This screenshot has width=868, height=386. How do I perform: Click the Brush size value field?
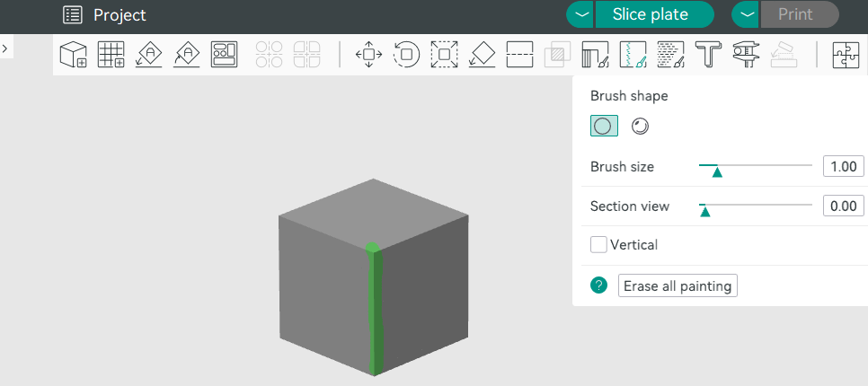click(x=843, y=166)
